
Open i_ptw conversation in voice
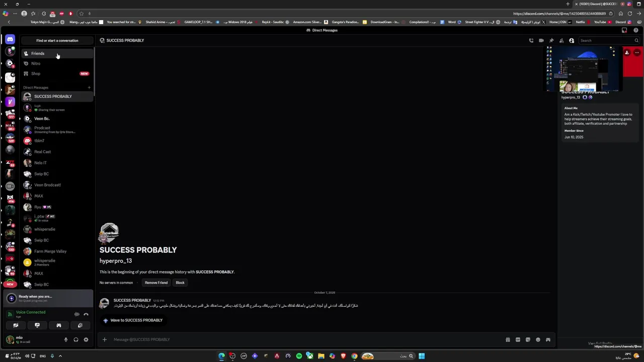[x=57, y=218]
